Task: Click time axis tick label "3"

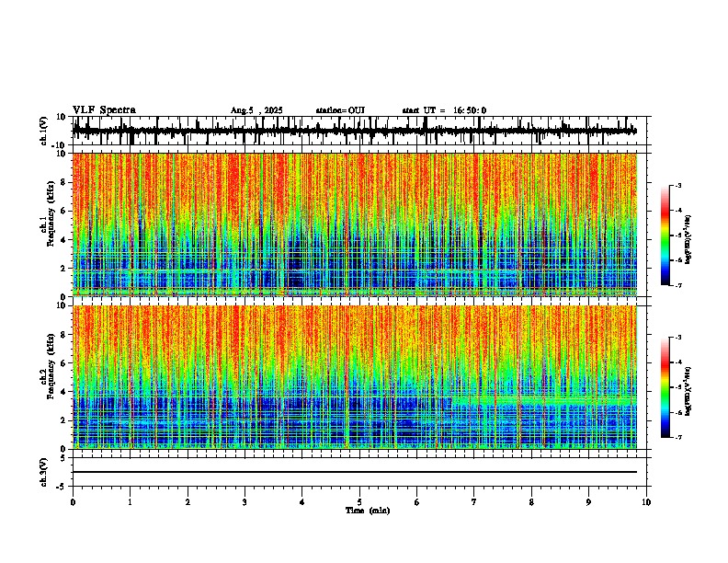Action: tap(245, 502)
